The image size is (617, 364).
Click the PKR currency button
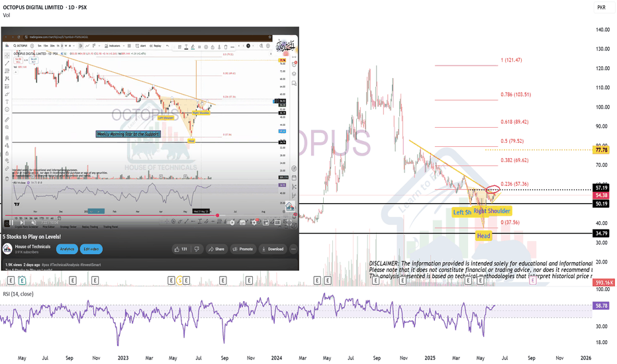(x=602, y=7)
